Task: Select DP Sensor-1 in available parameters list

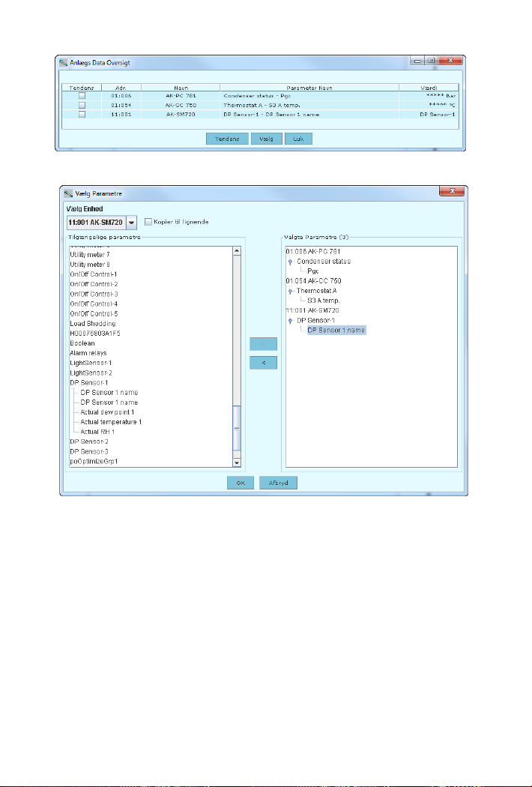Action: tap(89, 382)
